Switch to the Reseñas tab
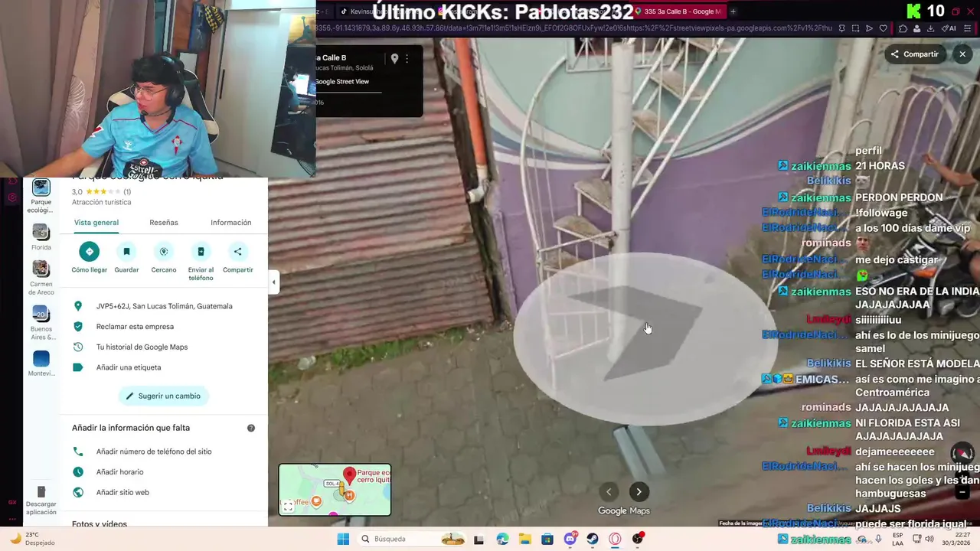 [x=164, y=223]
